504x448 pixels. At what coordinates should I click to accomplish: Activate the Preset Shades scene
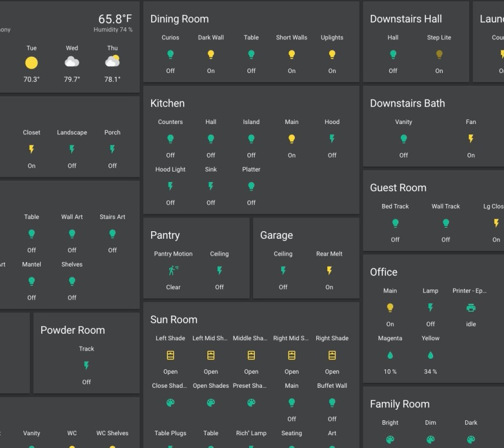tap(251, 402)
